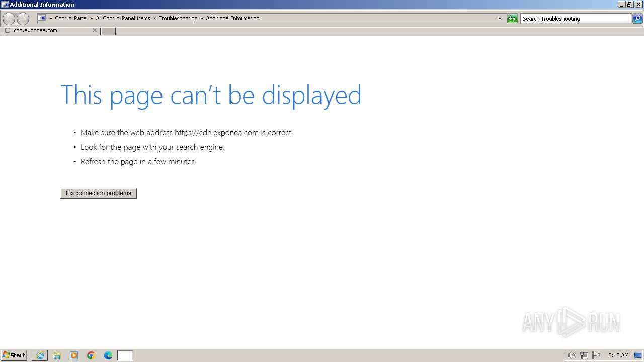Screen dimensions: 644x362
Task: Expand dropdown arrow after All Control Panel Items
Action: 154,18
